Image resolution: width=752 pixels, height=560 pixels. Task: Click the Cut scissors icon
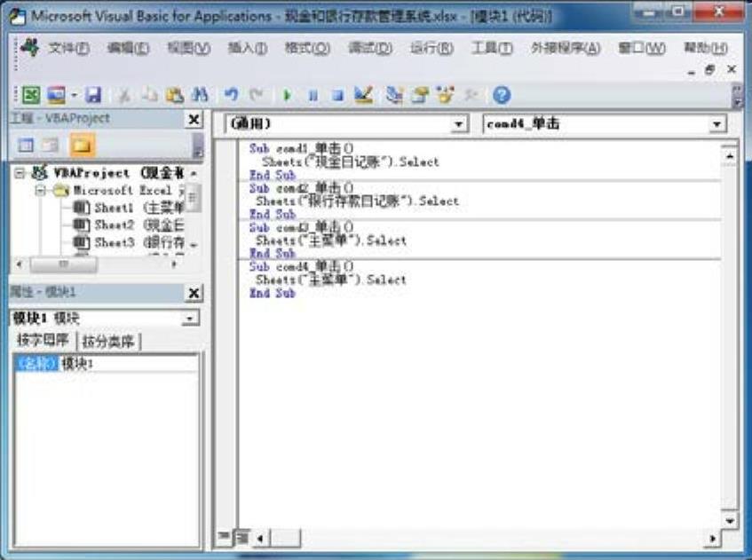click(x=123, y=95)
